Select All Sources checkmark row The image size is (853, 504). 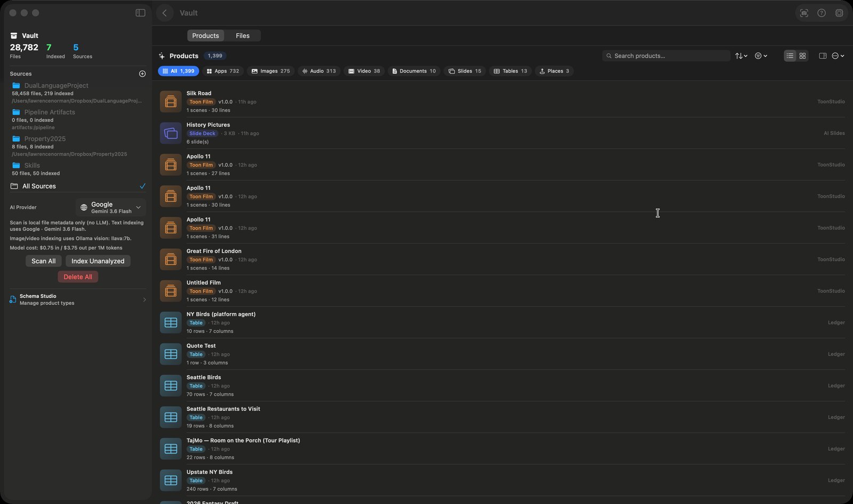click(x=78, y=186)
